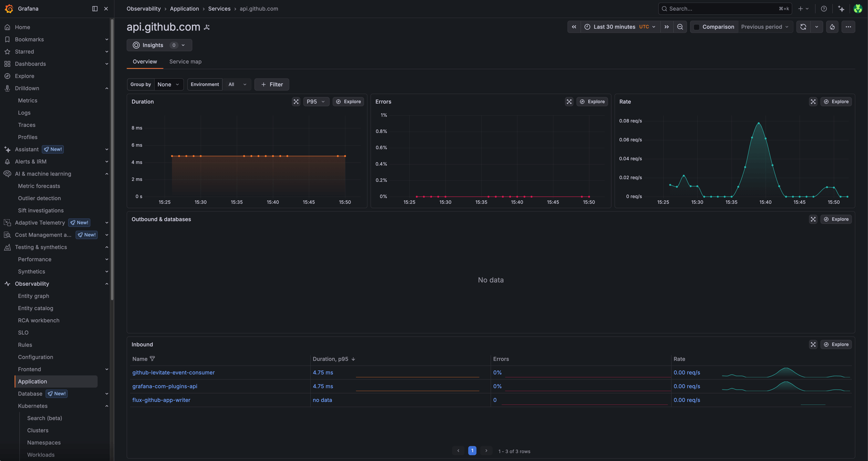Open the Group by None dropdown
The image size is (868, 461).
click(169, 84)
